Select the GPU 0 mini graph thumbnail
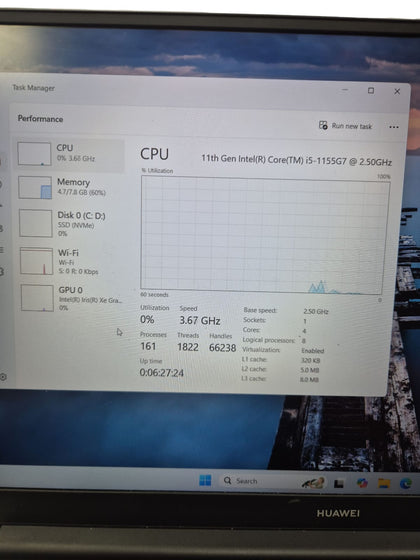This screenshot has width=420, height=560. 37,298
